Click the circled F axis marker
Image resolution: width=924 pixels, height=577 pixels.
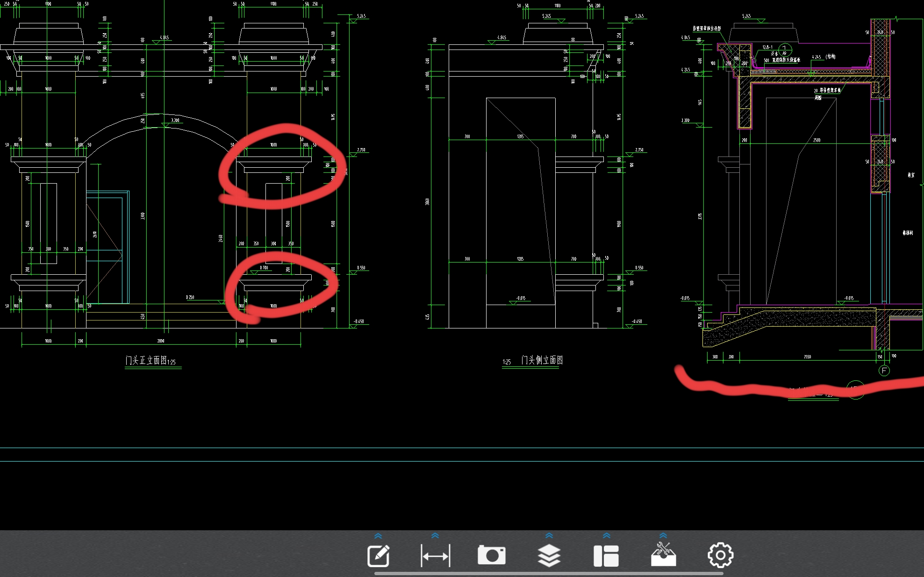(x=884, y=371)
